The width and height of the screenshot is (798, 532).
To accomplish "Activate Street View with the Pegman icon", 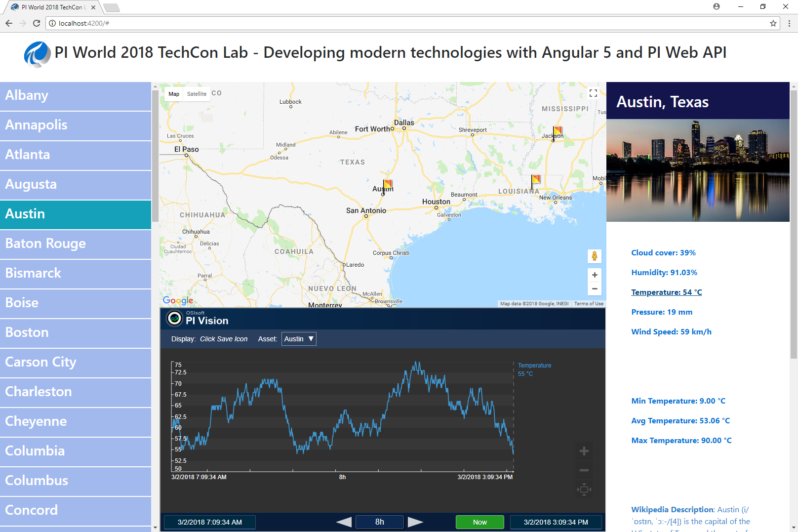I will click(x=594, y=256).
